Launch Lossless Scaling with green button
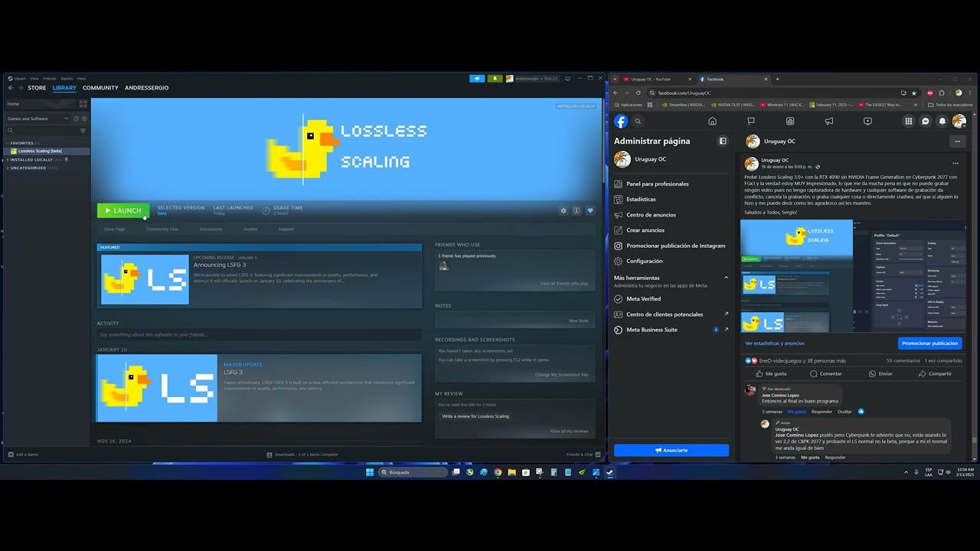The image size is (980, 551). click(122, 210)
